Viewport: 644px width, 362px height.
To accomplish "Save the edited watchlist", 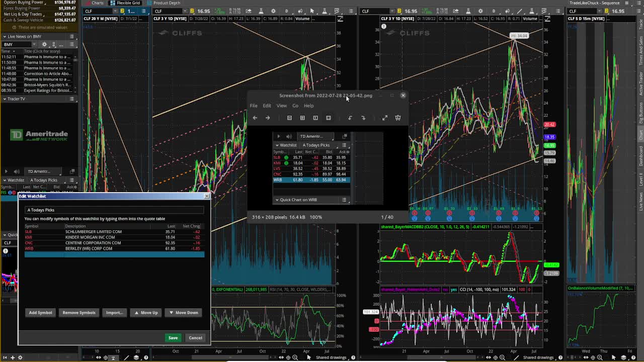I will [173, 338].
